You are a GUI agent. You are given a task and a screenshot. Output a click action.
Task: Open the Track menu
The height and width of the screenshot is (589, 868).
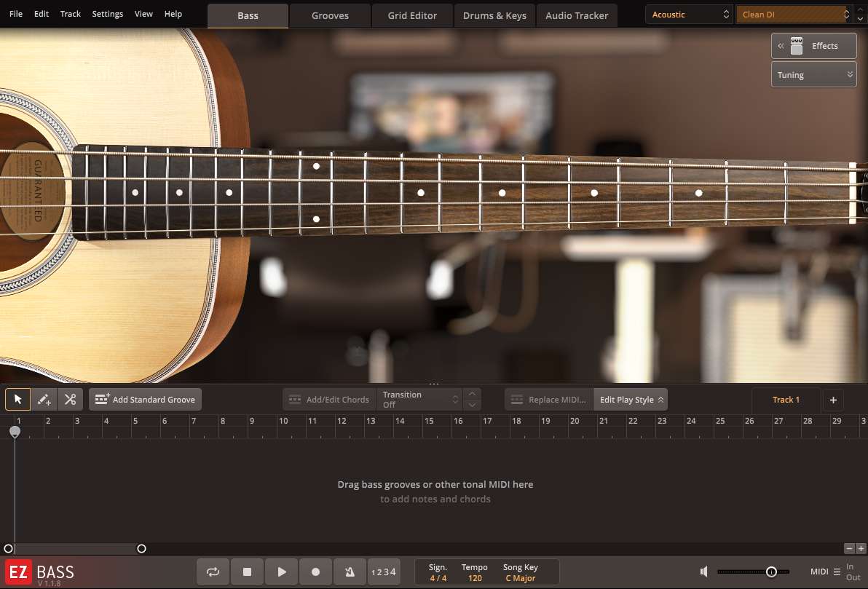click(x=70, y=14)
